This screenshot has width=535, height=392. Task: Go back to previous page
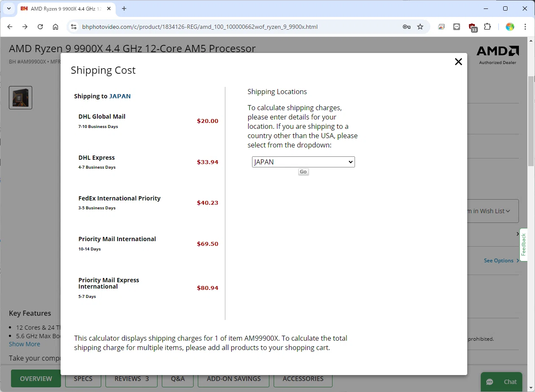pyautogui.click(x=10, y=27)
